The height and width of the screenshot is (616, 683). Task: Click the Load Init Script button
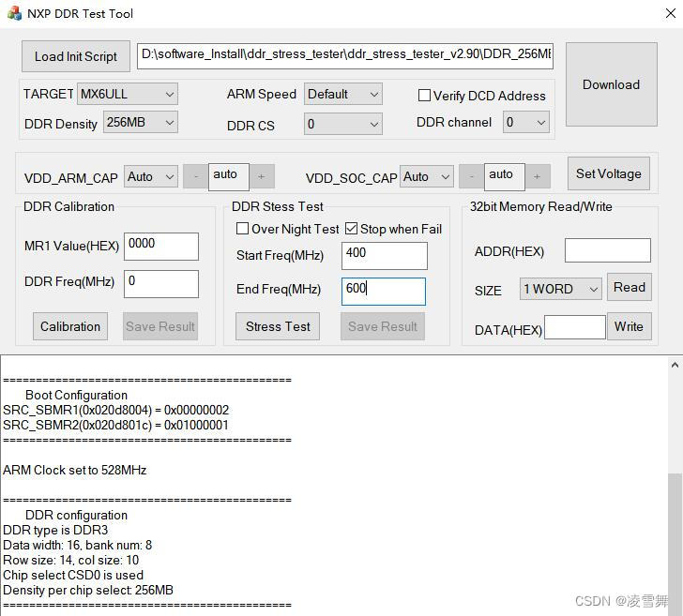[x=76, y=56]
